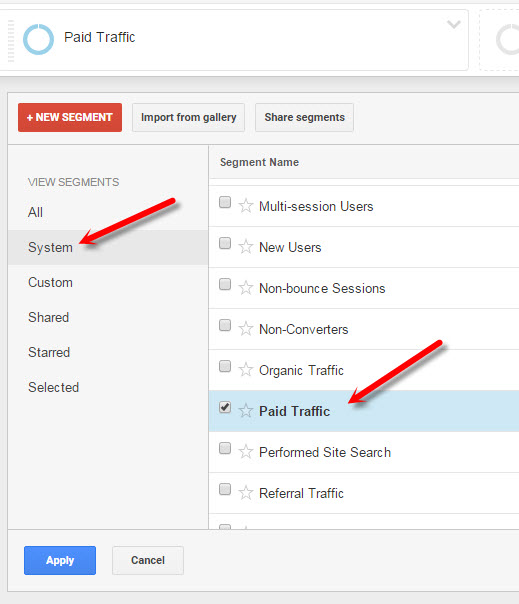
Task: Star the Paid Traffic segment
Action: click(245, 411)
